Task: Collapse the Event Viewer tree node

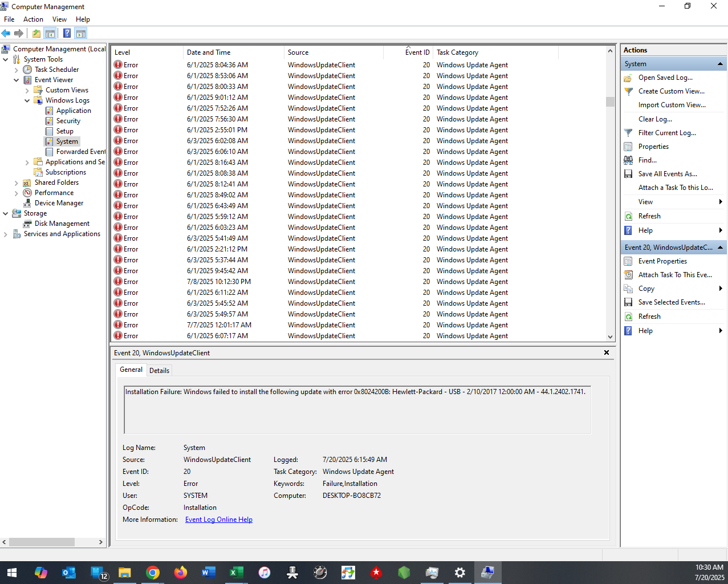Action: tap(17, 80)
